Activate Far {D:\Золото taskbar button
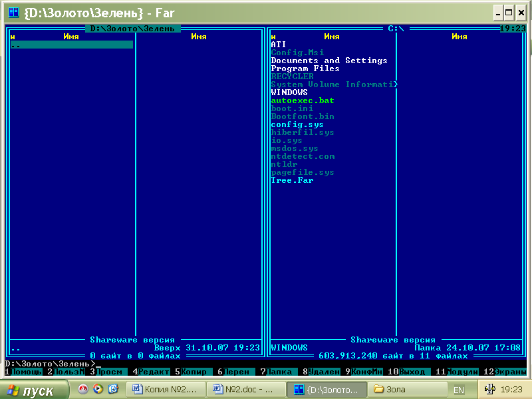This screenshot has width=532, height=399. point(327,390)
